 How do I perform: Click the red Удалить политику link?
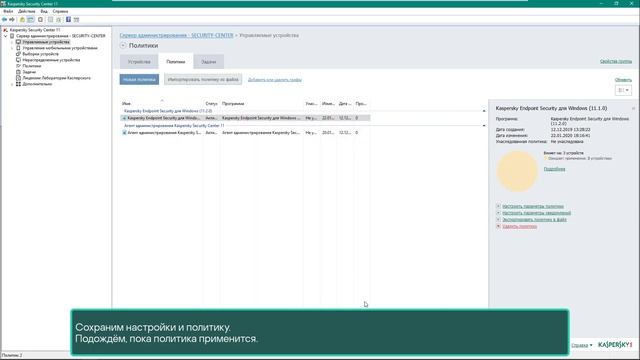point(520,226)
